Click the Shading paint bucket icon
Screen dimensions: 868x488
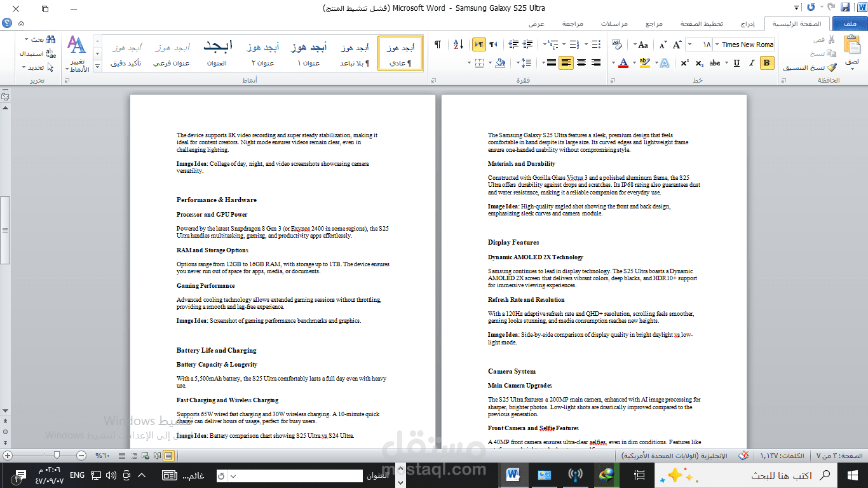coord(500,63)
